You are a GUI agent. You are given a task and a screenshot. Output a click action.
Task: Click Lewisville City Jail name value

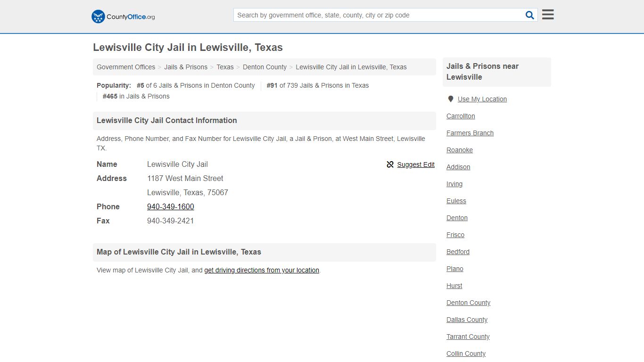(x=177, y=164)
